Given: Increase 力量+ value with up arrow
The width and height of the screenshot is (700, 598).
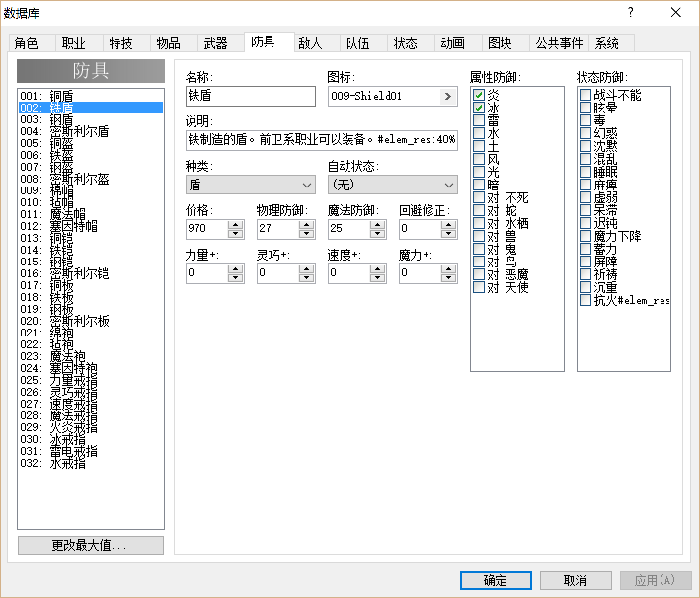Looking at the screenshot, I should (235, 269).
